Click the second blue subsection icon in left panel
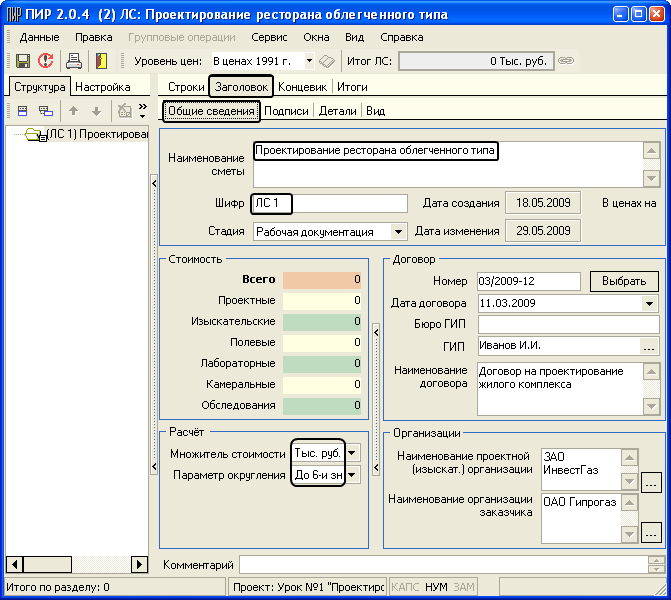671x600 pixels. (x=45, y=111)
